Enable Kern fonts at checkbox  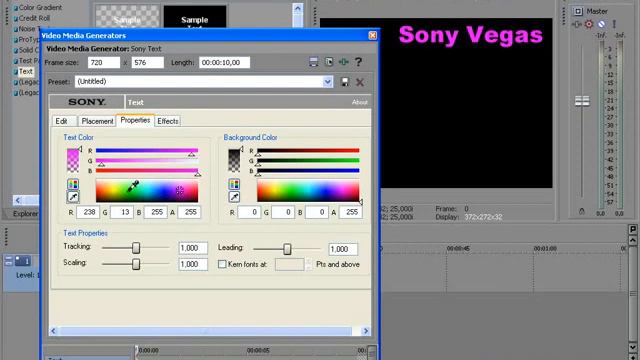pos(222,264)
